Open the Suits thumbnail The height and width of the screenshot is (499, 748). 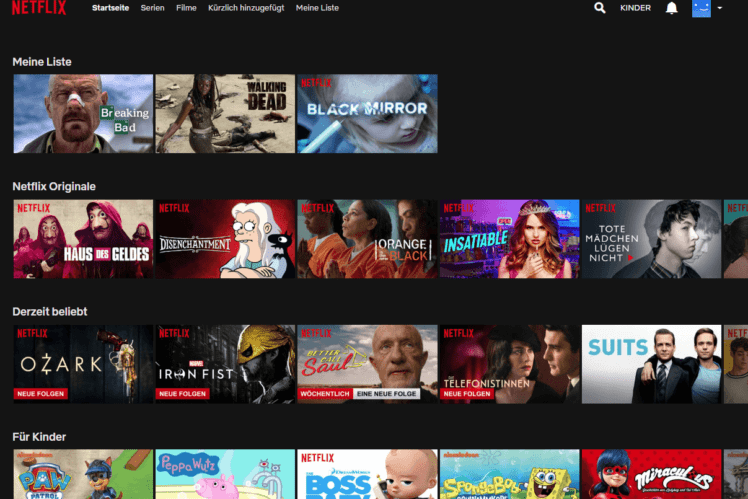click(x=652, y=364)
